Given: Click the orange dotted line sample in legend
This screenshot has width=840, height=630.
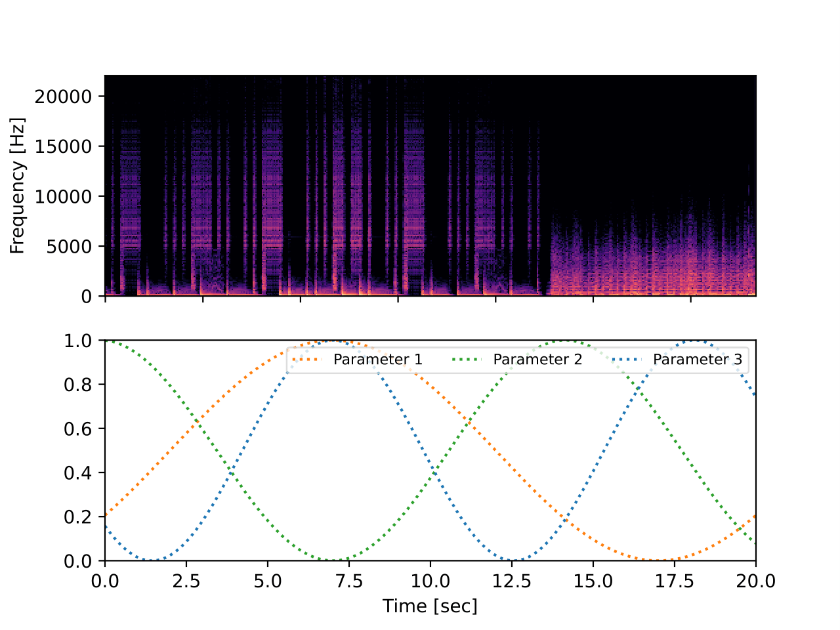Looking at the screenshot, I should pos(308,360).
